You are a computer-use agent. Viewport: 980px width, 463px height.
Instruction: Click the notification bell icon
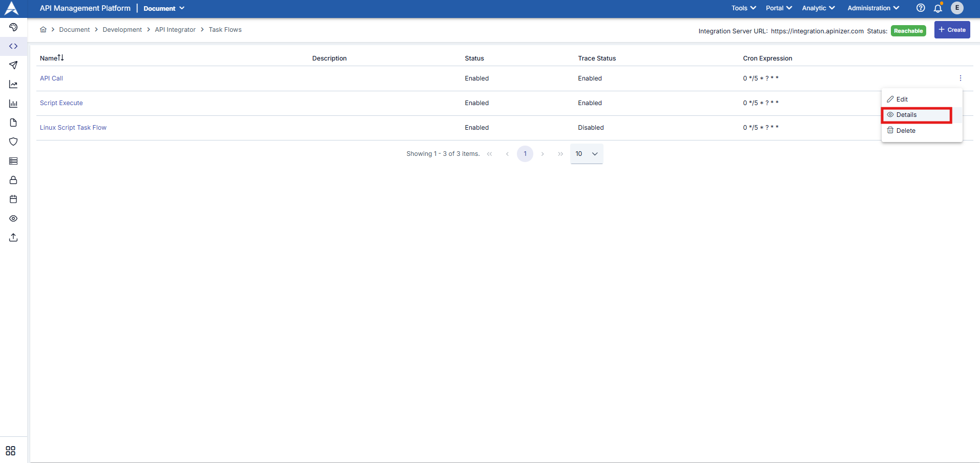point(938,8)
